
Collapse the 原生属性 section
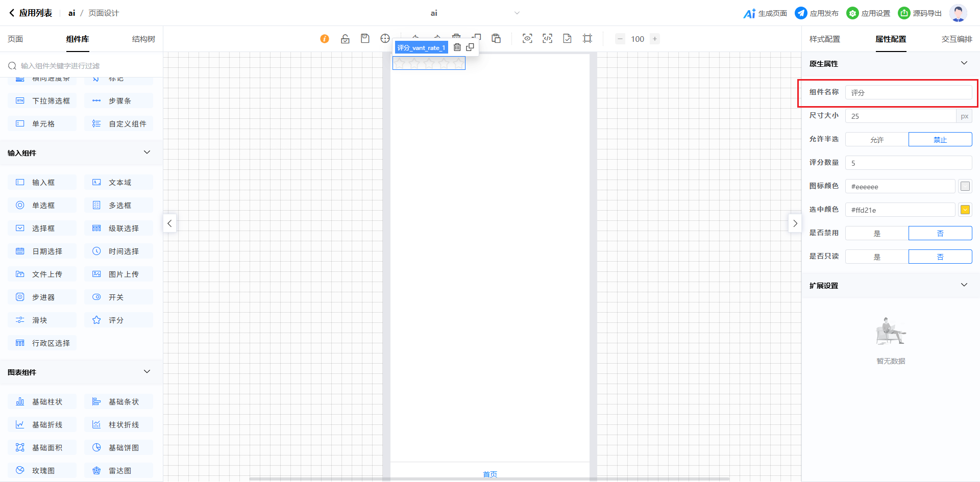(964, 63)
